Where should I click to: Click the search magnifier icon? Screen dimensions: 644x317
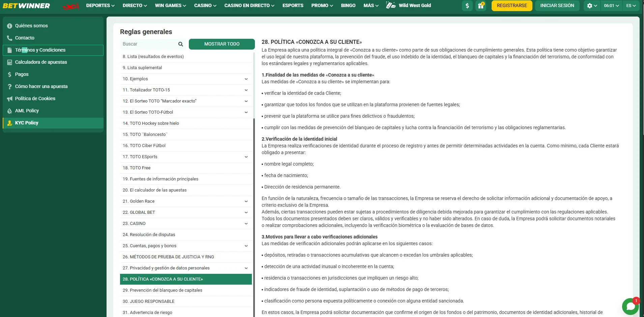click(181, 44)
